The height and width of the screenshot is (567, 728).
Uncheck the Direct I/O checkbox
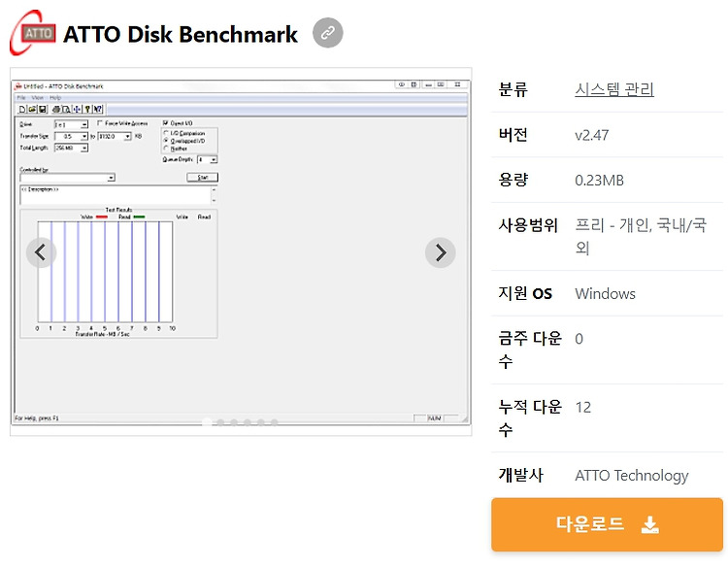(165, 123)
